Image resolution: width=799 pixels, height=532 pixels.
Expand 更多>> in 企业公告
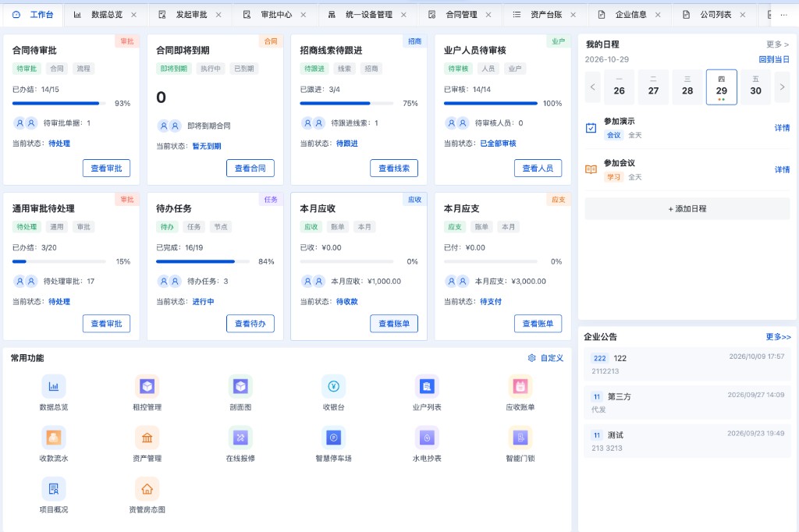(x=778, y=337)
